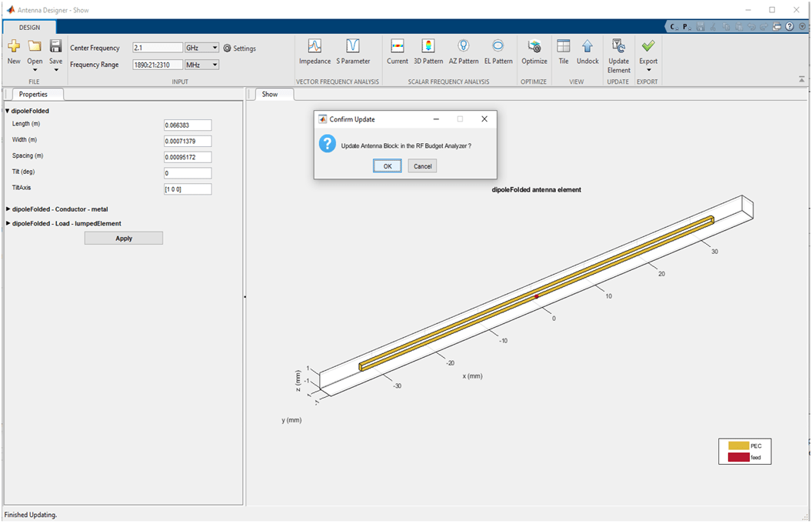Plot the EL Pattern
This screenshot has width=812, height=524.
tap(498, 52)
